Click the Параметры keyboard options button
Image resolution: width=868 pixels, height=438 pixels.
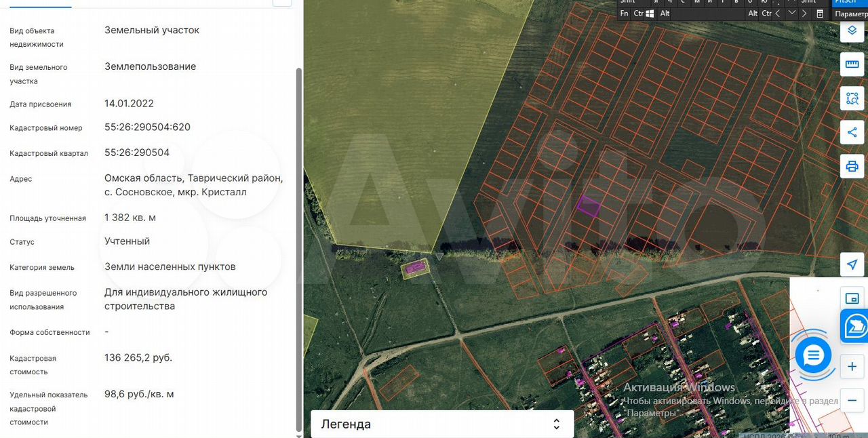850,14
